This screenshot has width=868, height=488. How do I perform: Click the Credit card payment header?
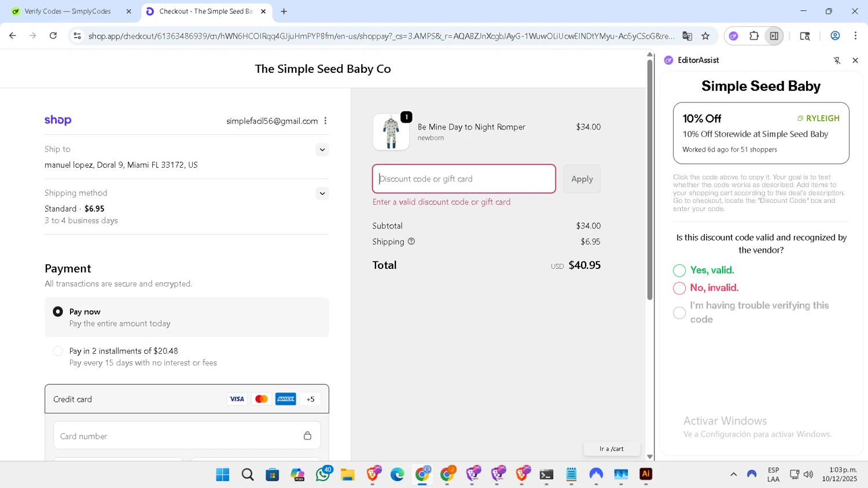187,399
